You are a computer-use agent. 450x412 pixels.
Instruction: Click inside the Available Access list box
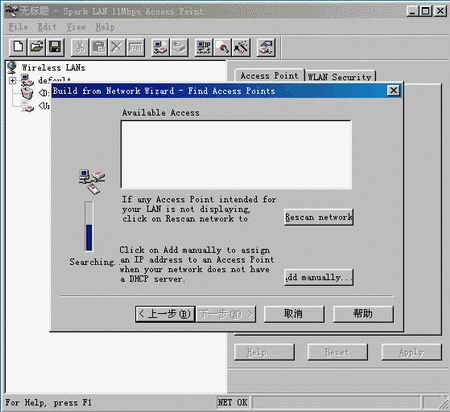point(236,155)
